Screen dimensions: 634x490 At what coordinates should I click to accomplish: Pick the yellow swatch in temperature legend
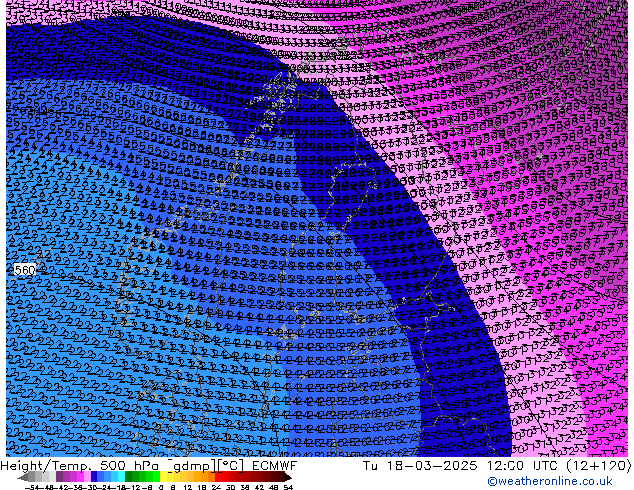click(163, 476)
